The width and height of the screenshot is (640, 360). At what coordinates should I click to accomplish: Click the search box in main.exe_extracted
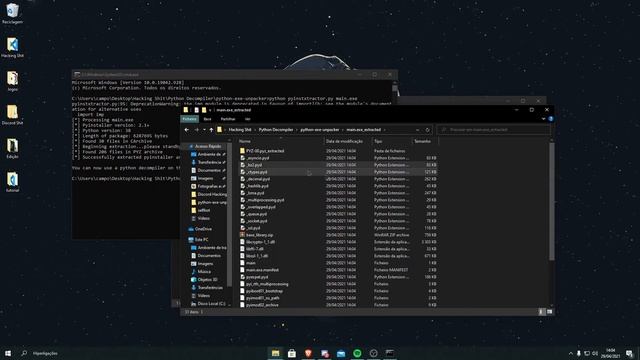pos(493,130)
